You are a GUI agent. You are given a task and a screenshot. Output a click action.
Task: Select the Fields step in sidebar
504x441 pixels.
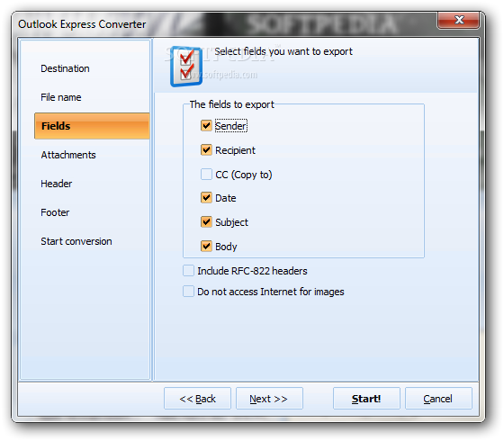92,126
